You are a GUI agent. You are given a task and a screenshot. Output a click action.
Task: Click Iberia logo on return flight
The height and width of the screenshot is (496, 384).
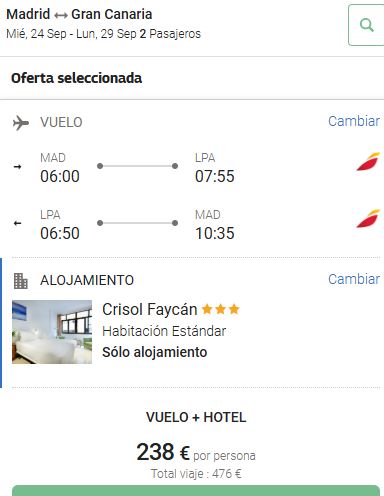click(x=368, y=219)
